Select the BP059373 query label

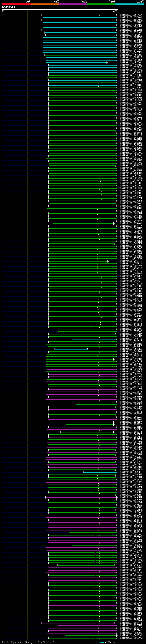pyautogui.click(x=8, y=8)
